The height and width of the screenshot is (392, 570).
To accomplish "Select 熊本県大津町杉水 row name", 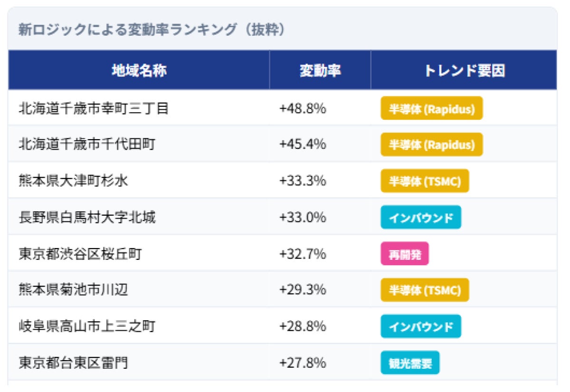I will [73, 181].
